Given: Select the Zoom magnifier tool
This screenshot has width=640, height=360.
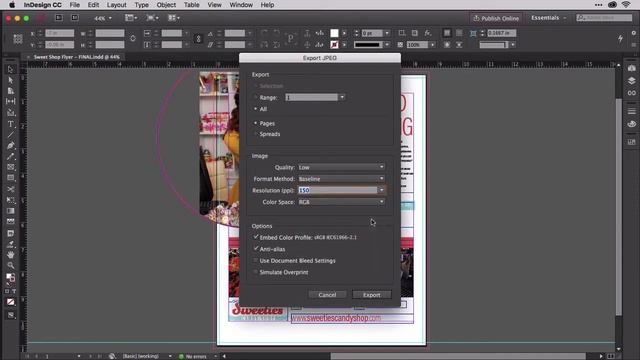Looking at the screenshot, I should click(x=11, y=265).
